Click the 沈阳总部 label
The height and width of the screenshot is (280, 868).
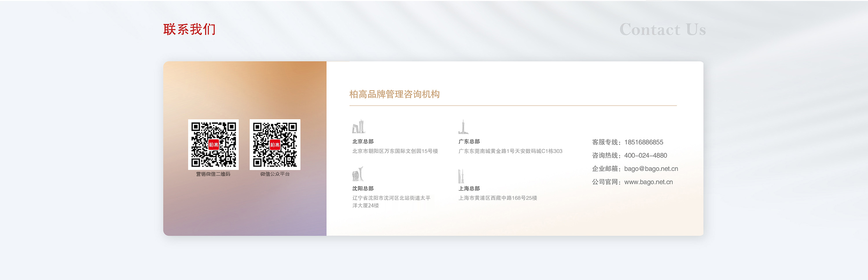(x=363, y=188)
